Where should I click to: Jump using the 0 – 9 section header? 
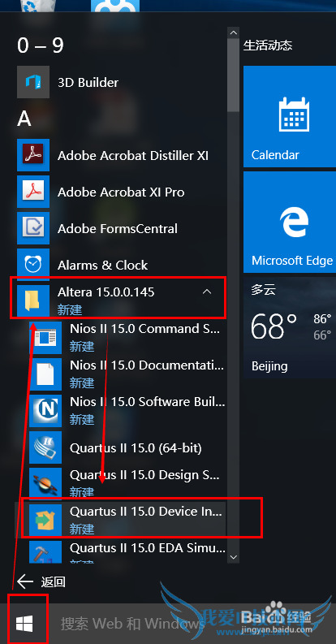point(41,45)
